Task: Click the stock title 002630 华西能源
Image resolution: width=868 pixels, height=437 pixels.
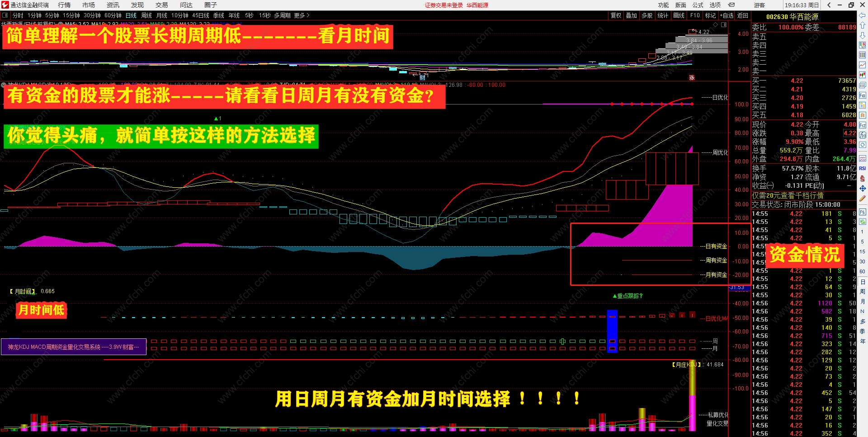Action: click(x=792, y=17)
